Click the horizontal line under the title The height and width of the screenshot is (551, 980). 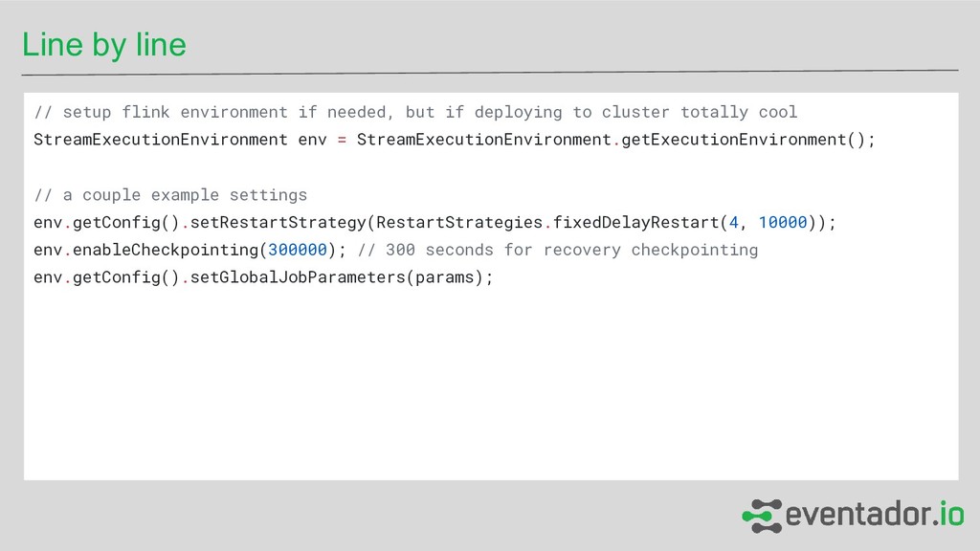tap(490, 72)
